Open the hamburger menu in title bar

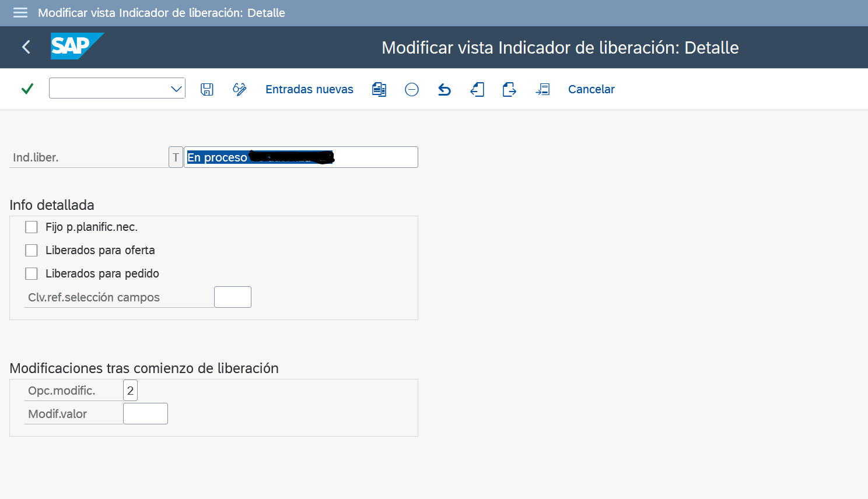click(x=20, y=13)
